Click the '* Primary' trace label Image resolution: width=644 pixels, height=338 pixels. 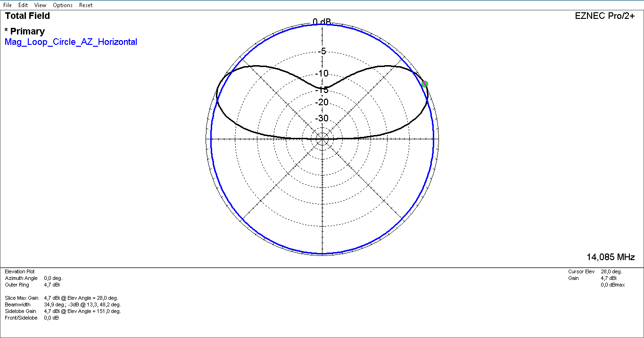pyautogui.click(x=25, y=32)
